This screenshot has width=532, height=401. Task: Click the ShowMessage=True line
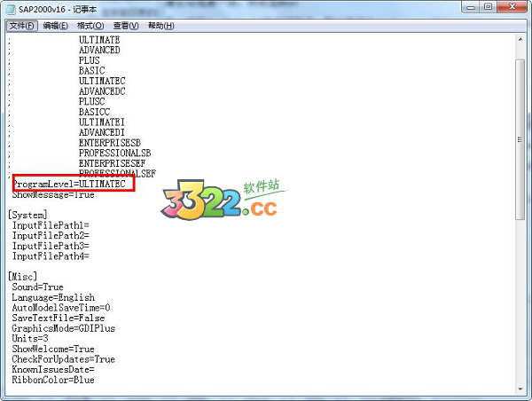click(53, 194)
